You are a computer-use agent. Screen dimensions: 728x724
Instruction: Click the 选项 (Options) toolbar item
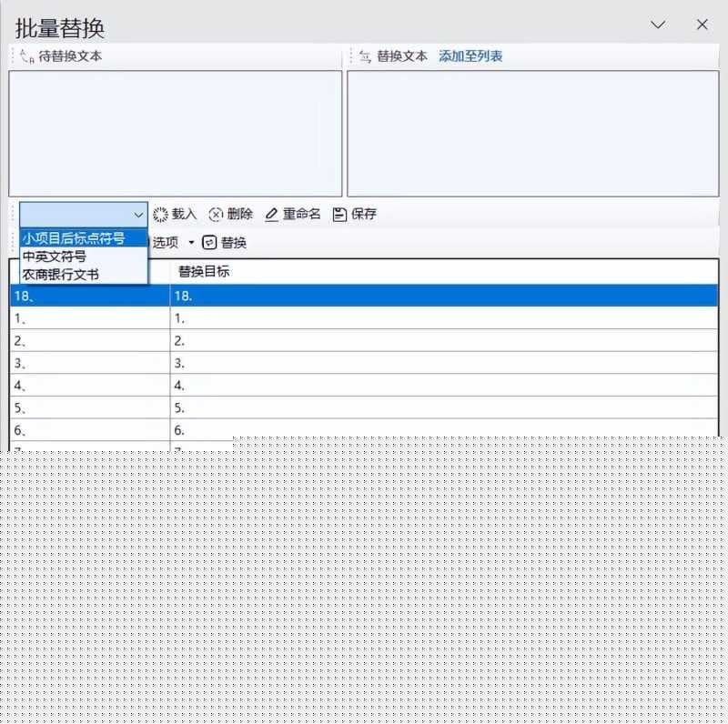165,242
